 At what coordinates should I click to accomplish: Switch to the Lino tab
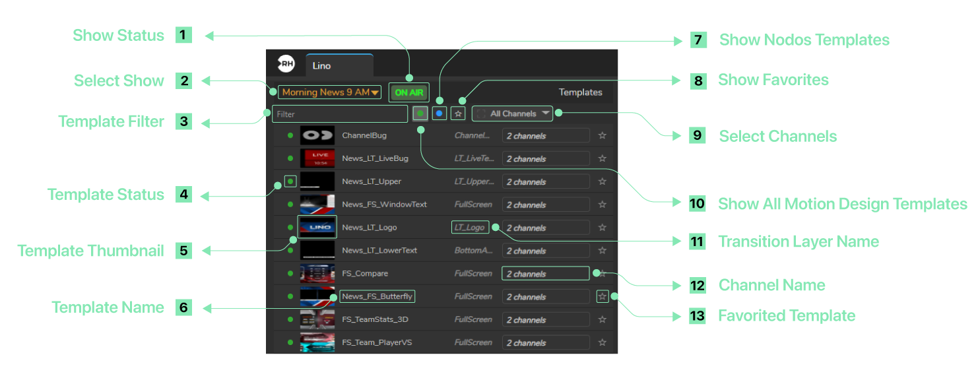pyautogui.click(x=339, y=65)
